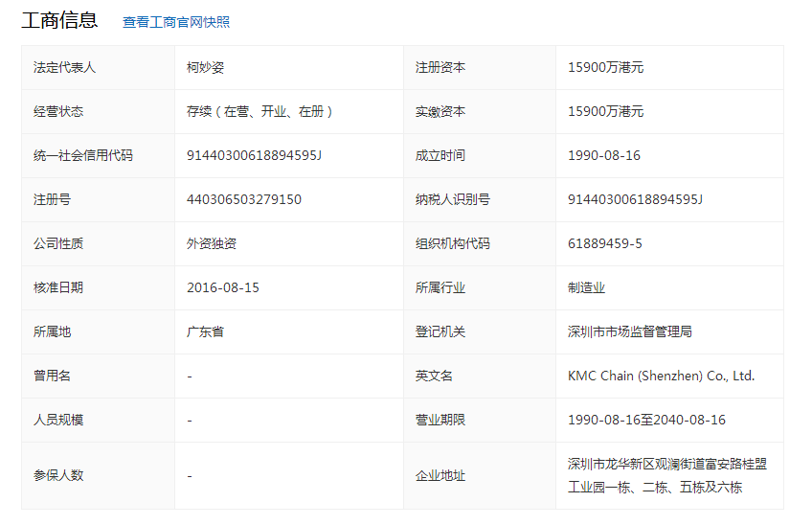Image resolution: width=812 pixels, height=525 pixels.
Task: Click the 登记机关 label cell
Action: pos(480,331)
